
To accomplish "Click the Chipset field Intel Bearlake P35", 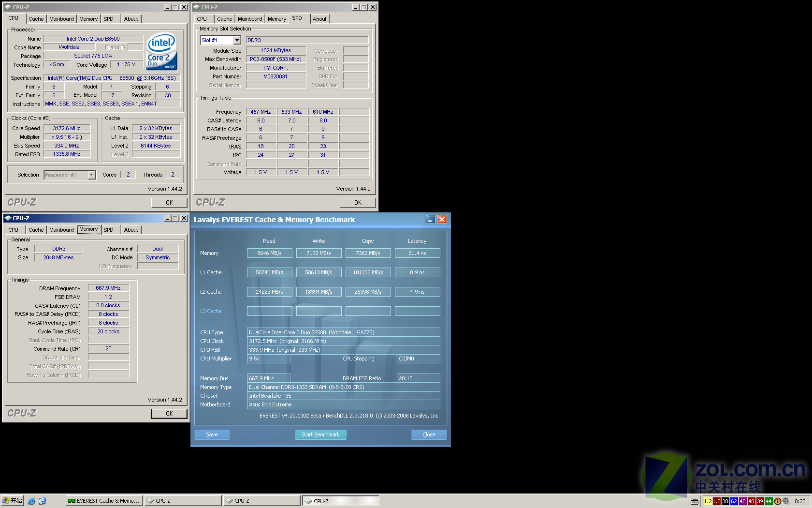I will click(343, 396).
